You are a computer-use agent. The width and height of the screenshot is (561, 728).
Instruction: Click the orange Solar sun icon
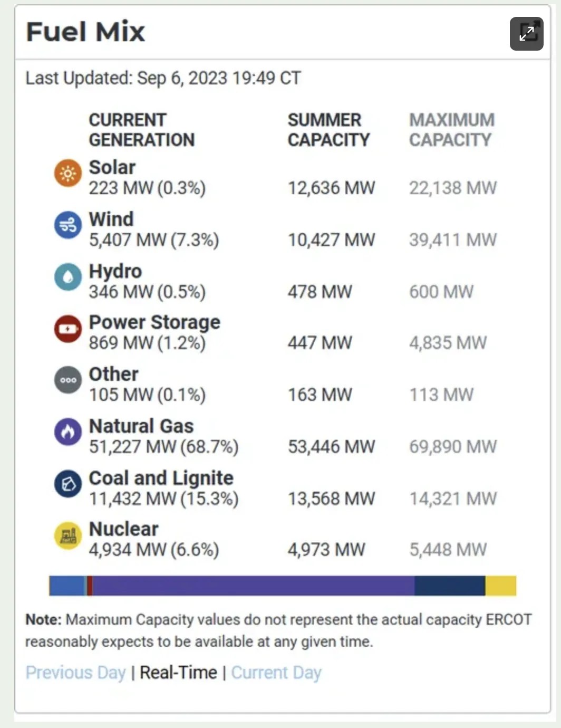68,173
